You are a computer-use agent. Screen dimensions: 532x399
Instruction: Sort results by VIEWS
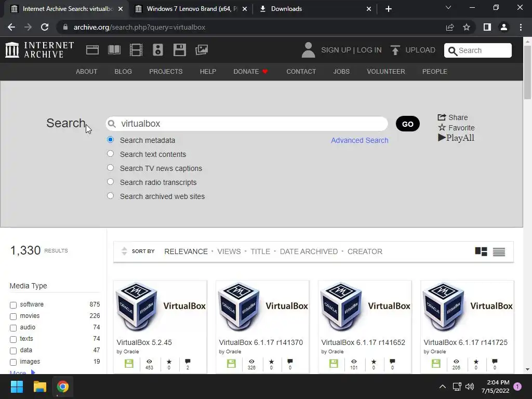click(229, 251)
